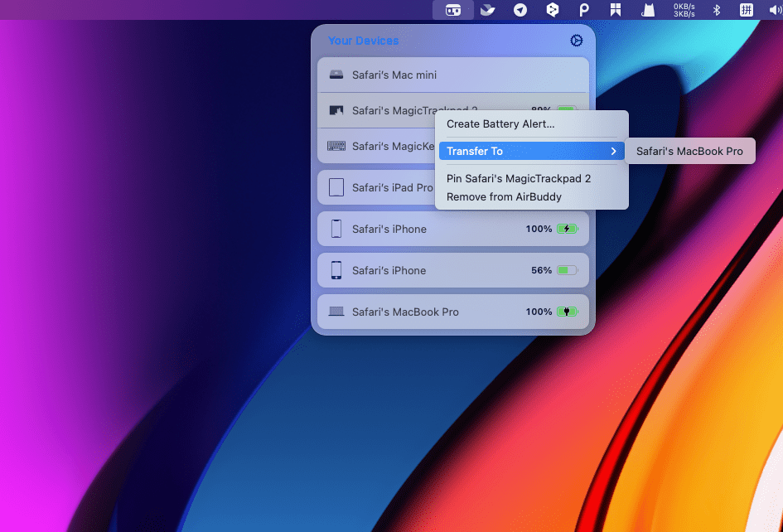Choose Remove from AirBuddy
783x532 pixels.
coord(504,197)
